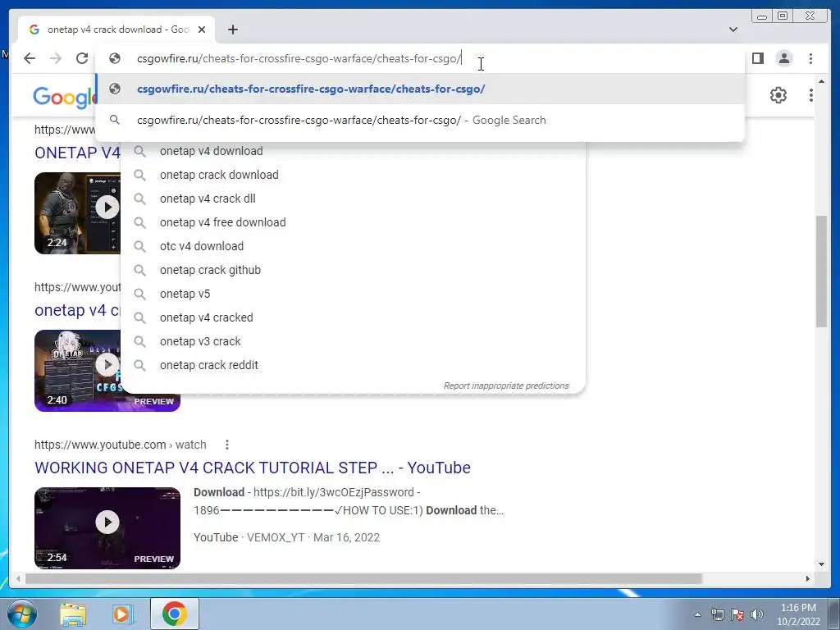Select suggestion onetap crack github
Viewport: 840px width, 630px height.
[x=354, y=270]
